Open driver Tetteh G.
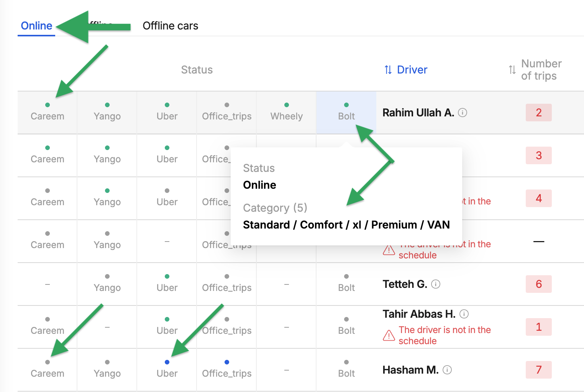Viewport: 584px width, 392px height. (x=405, y=284)
